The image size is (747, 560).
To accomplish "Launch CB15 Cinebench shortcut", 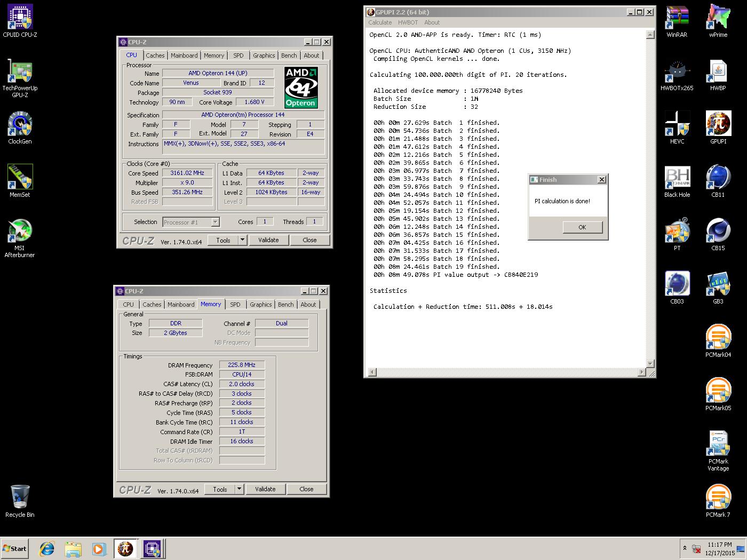I will coord(718,235).
